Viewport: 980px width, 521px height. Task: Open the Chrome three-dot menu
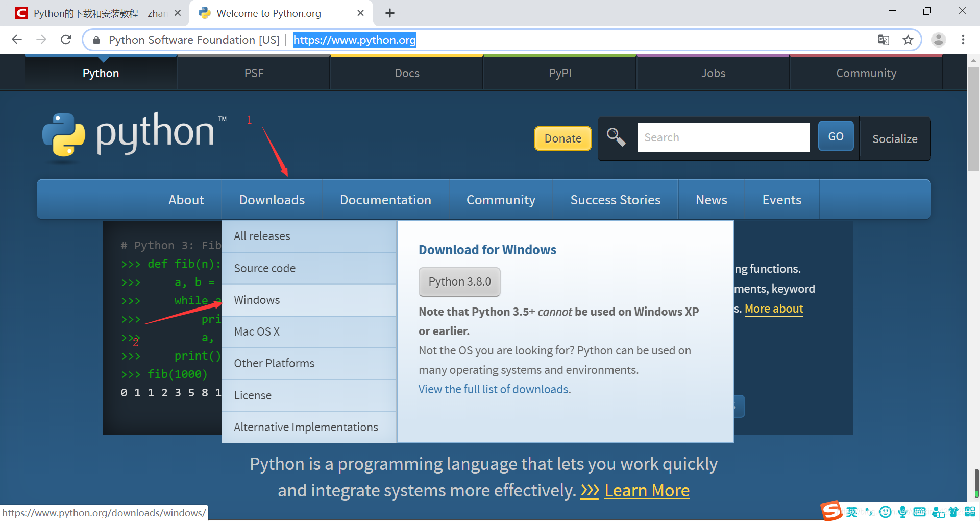tap(963, 40)
